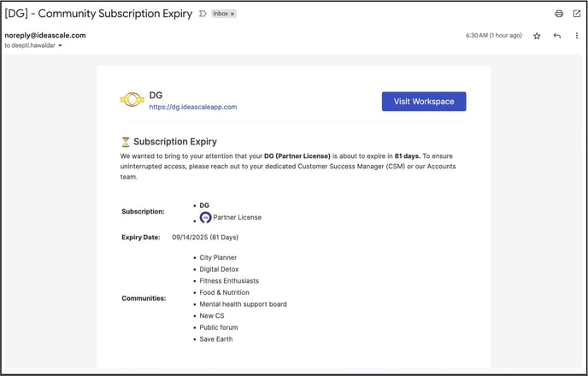Click the 'Digital Detox' community entry
This screenshot has width=588, height=376.
pos(219,269)
